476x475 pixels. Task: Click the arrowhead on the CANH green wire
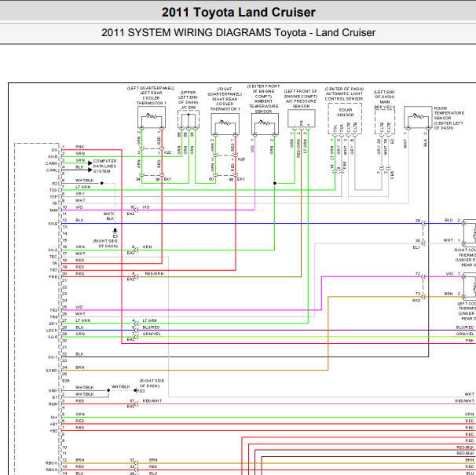click(90, 163)
